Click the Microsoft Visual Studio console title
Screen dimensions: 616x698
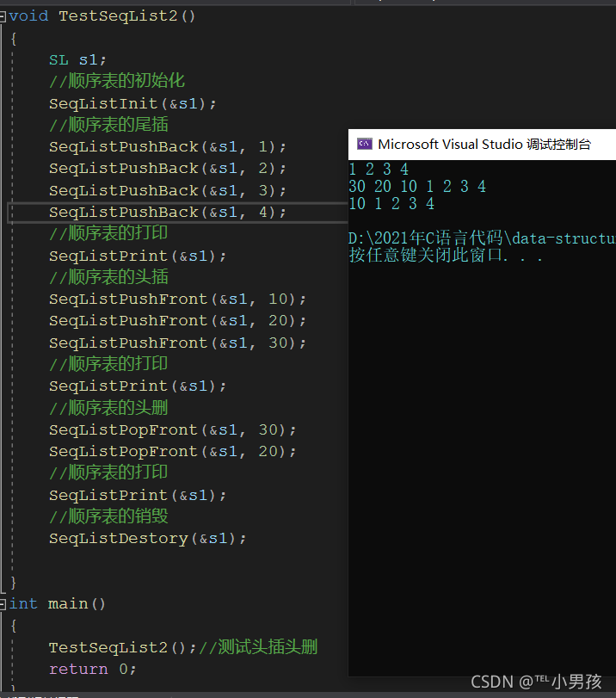pyautogui.click(x=484, y=145)
